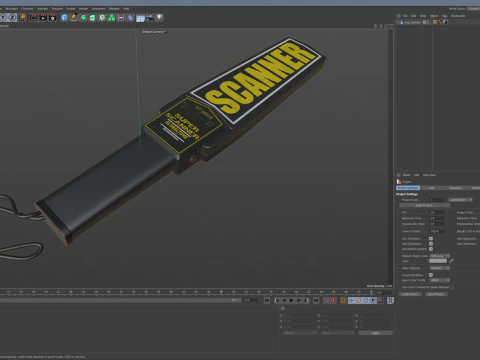Toggle Scale keyframe recording icon
480x360 pixels.
click(358, 300)
